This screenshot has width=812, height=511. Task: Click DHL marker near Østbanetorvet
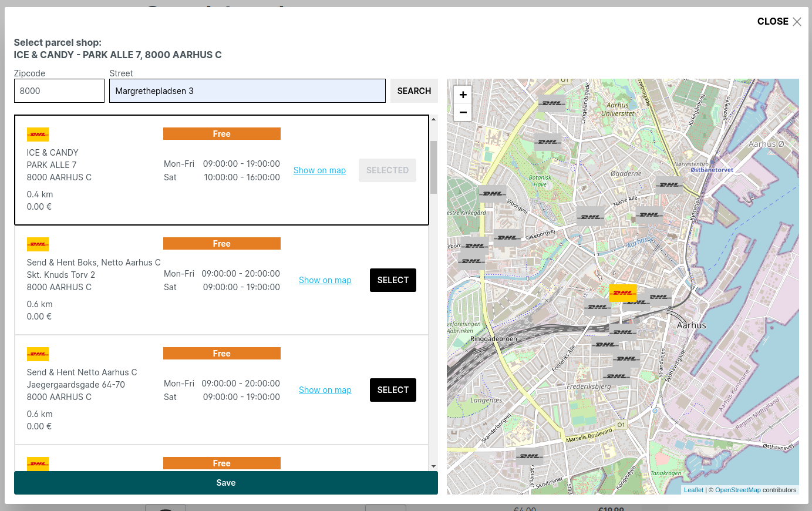pyautogui.click(x=669, y=185)
